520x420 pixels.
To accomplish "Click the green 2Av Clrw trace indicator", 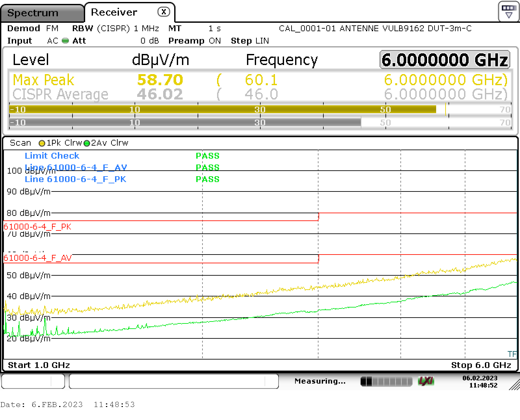I will [87, 143].
